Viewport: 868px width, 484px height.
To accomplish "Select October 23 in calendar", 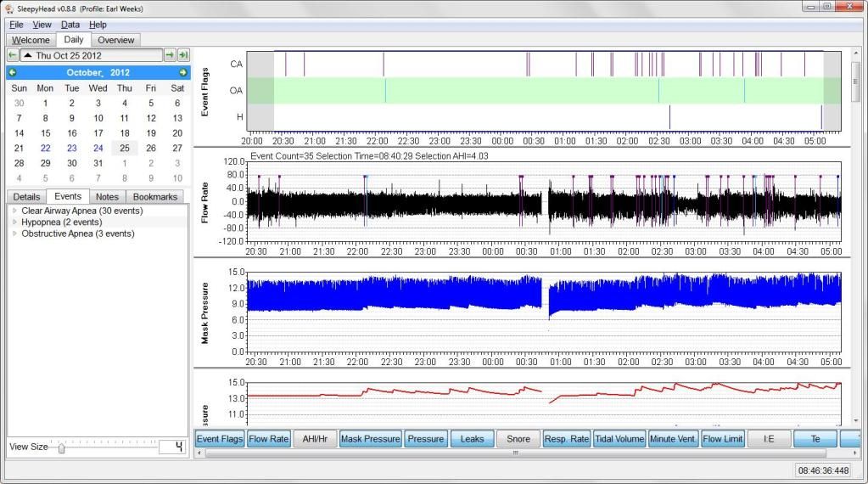I will tap(72, 149).
